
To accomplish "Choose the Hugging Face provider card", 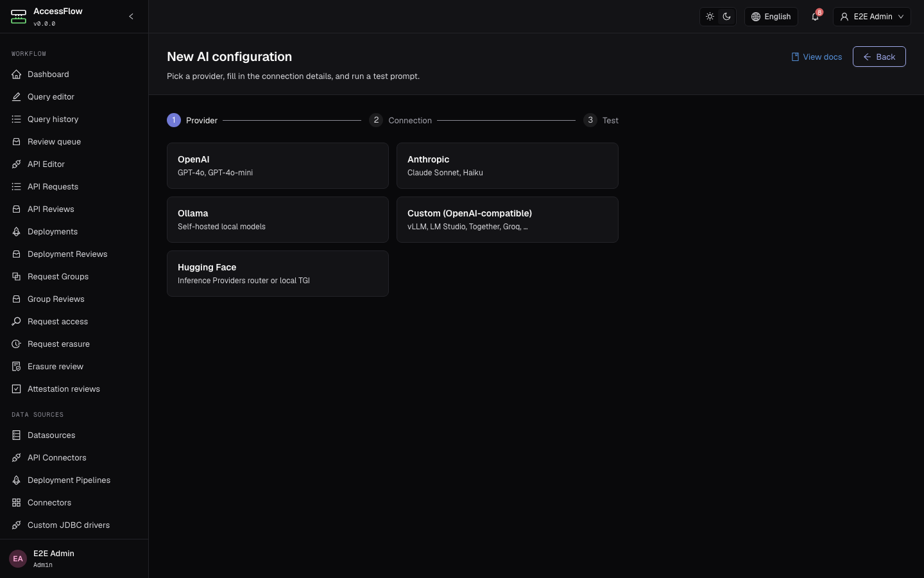I will (278, 274).
